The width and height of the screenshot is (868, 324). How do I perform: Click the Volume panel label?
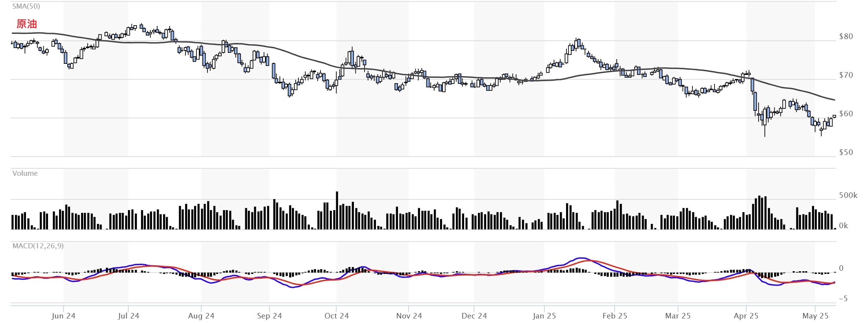(x=25, y=173)
